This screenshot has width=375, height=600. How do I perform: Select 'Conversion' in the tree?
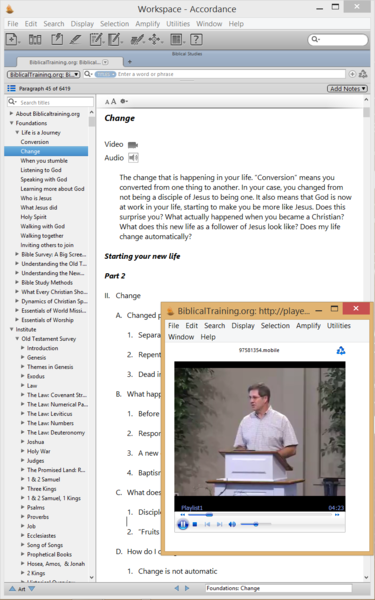pyautogui.click(x=35, y=142)
